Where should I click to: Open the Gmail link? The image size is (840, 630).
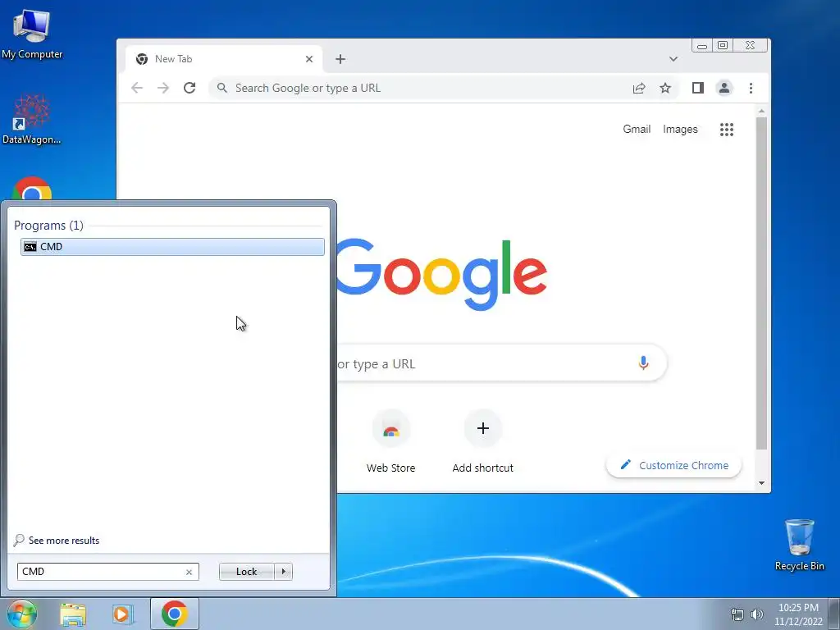(637, 129)
